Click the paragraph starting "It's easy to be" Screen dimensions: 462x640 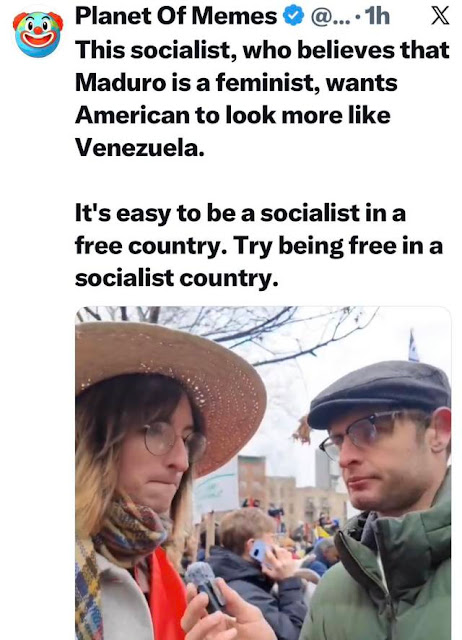pos(259,246)
